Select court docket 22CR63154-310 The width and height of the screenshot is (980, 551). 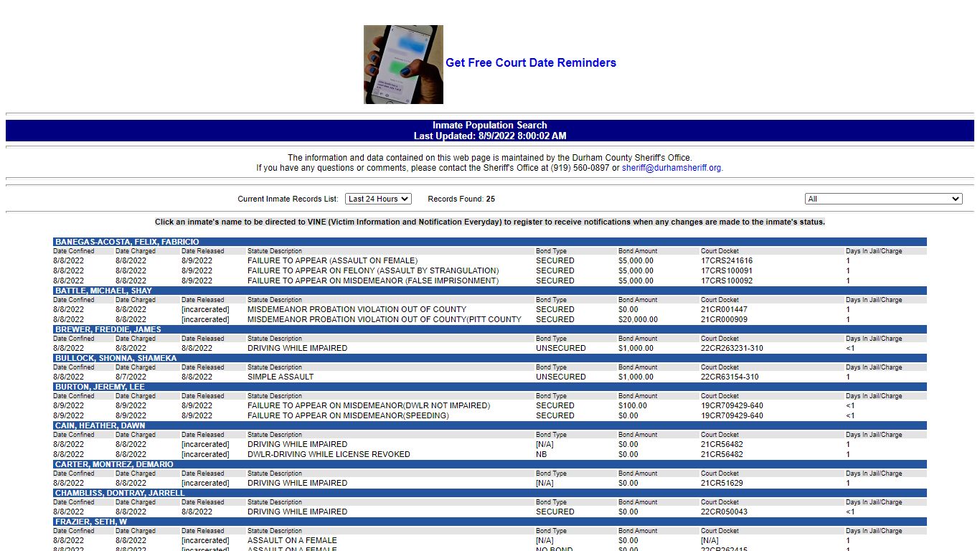click(x=730, y=377)
